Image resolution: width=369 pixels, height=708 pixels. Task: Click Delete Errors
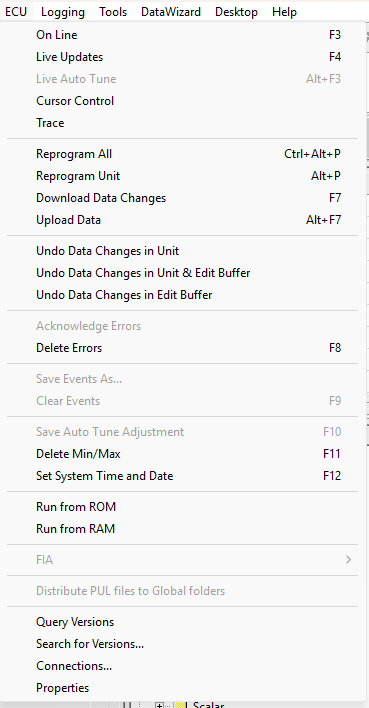pyautogui.click(x=182, y=348)
